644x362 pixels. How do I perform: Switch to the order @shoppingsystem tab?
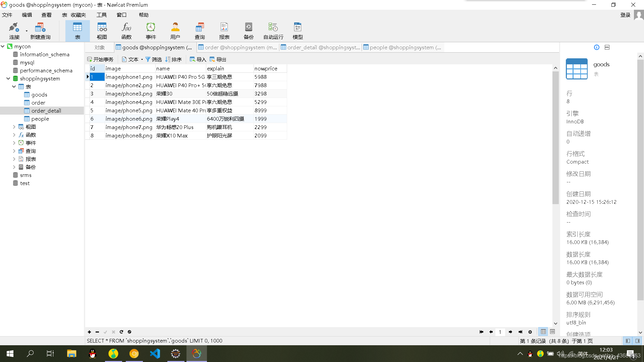pos(238,48)
